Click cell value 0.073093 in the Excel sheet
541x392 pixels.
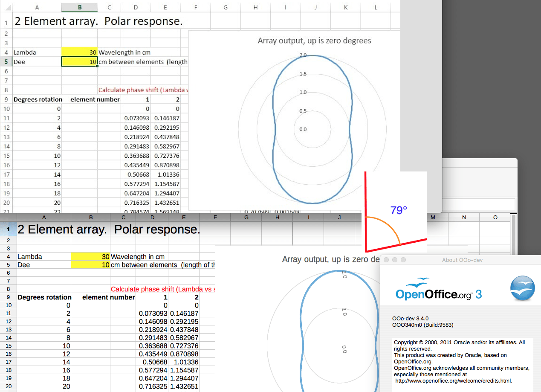pyautogui.click(x=136, y=118)
